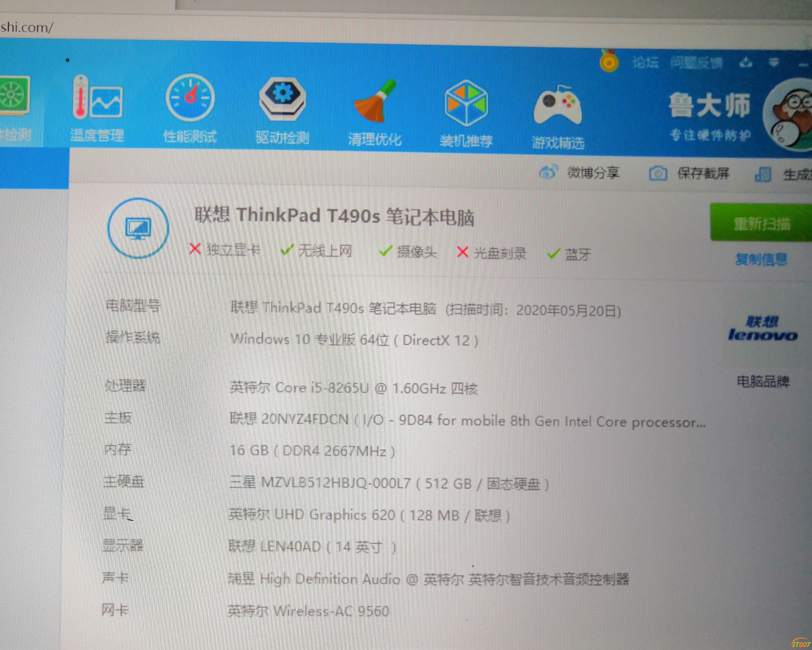Click the 电脑型号 label
Viewport: 812px width, 650px height.
tap(133, 306)
